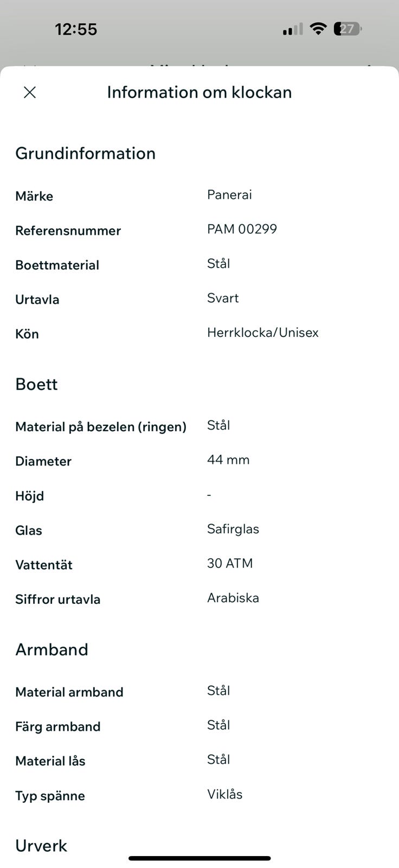Image resolution: width=399 pixels, height=868 pixels.
Task: Select the Grundinformation section heading
Action: (85, 154)
